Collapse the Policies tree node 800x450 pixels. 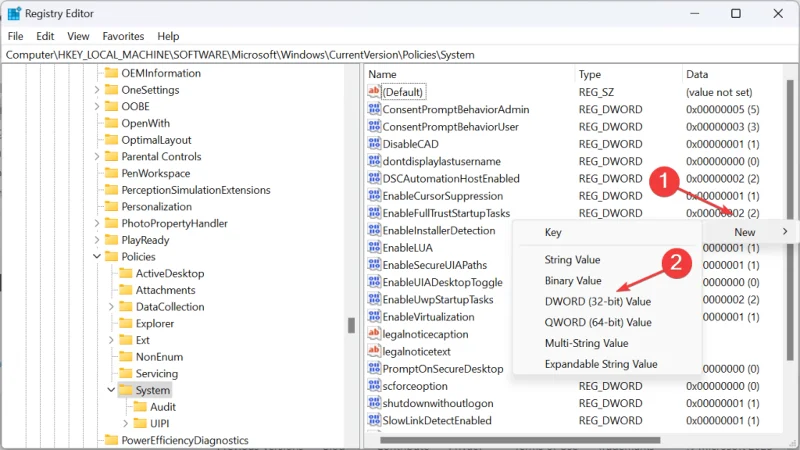96,257
